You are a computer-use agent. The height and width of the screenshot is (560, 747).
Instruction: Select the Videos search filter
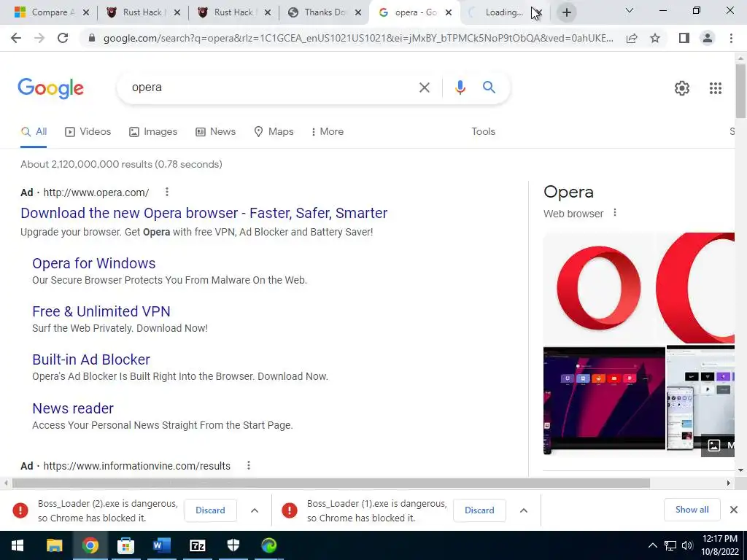(88, 131)
